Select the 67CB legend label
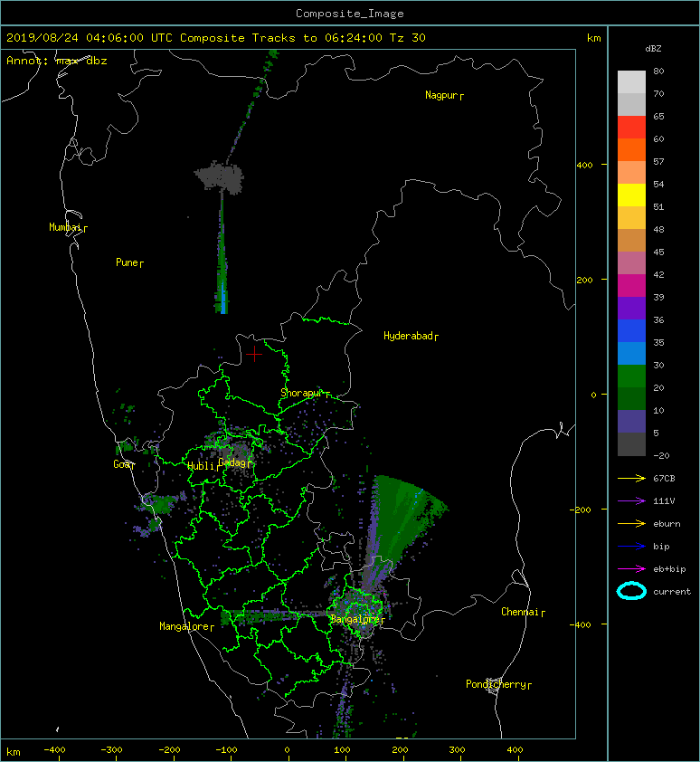Image resolution: width=700 pixels, height=762 pixels. pyautogui.click(x=664, y=478)
